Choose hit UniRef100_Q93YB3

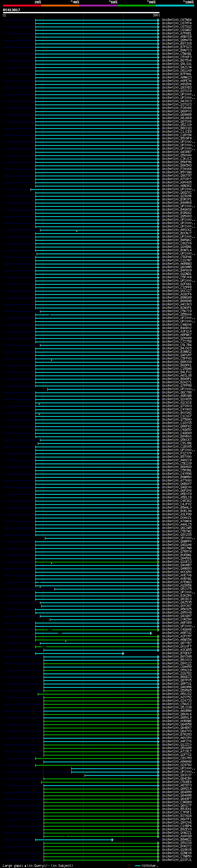(177, 88)
